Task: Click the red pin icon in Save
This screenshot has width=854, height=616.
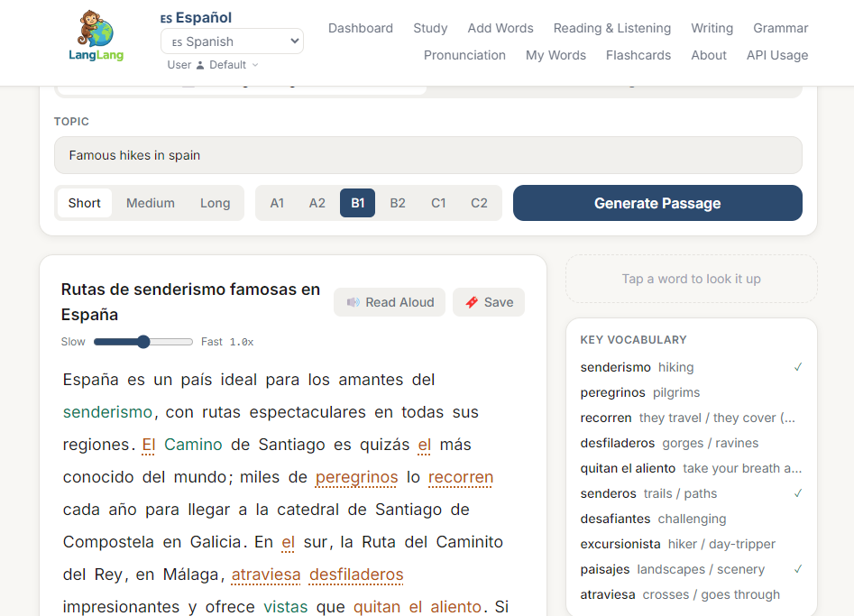Action: [472, 302]
